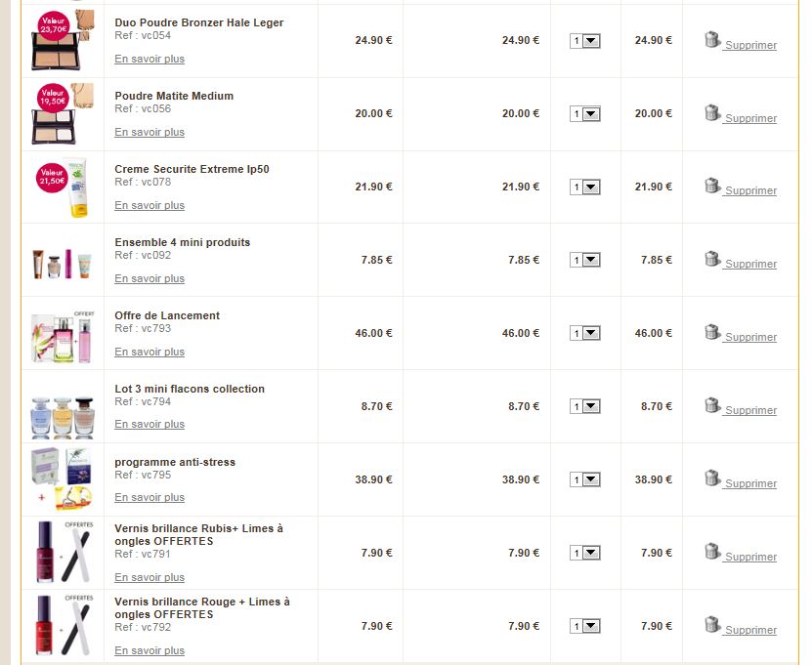Image resolution: width=812 pixels, height=665 pixels.
Task: Open quantity dropdown for programme anti-stress
Action: click(585, 480)
